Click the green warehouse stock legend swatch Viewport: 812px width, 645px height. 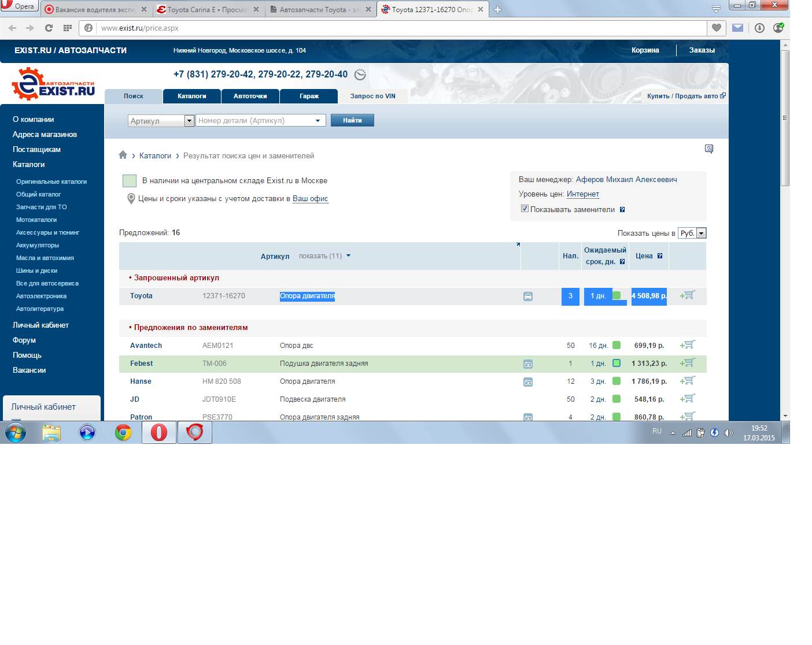(129, 181)
